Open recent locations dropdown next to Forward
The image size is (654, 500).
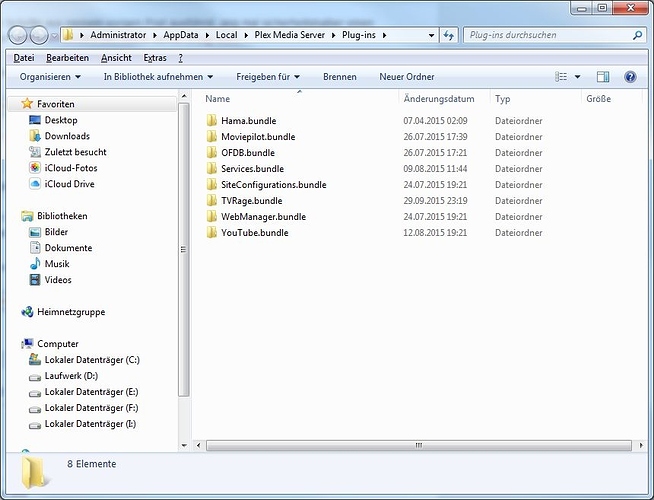click(x=54, y=36)
